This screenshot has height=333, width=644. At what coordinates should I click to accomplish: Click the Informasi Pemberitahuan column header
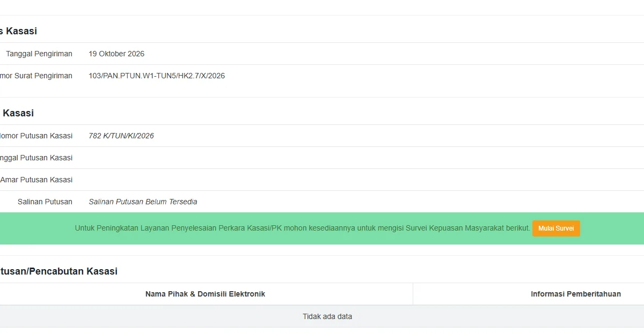[x=576, y=294]
